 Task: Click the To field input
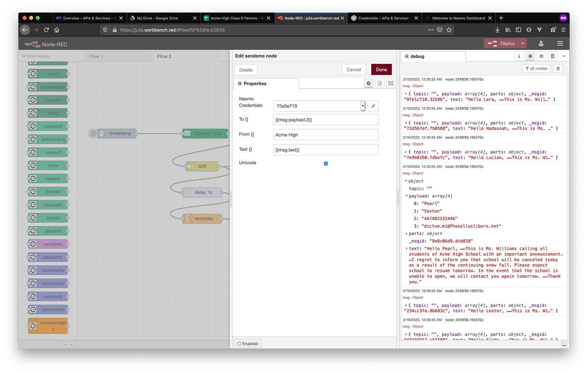coord(326,120)
